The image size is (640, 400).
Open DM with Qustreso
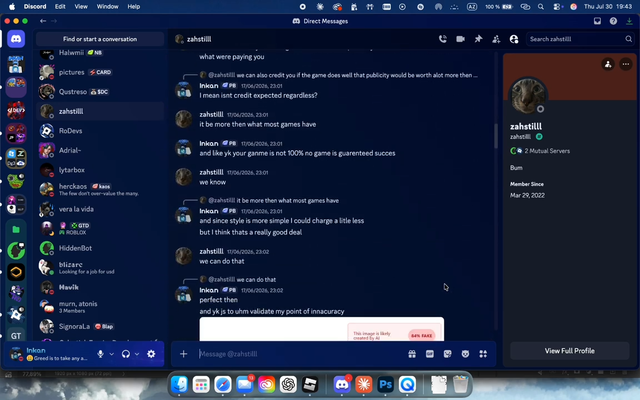100,92
